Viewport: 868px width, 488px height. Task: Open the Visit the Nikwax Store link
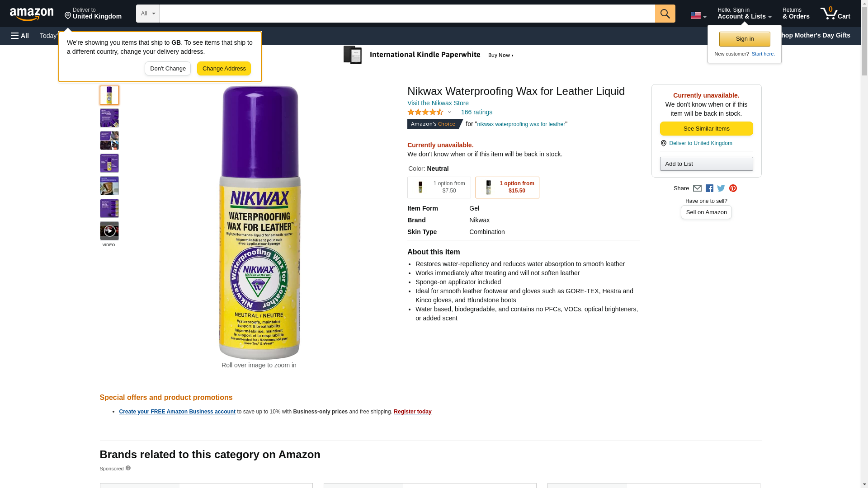coord(438,103)
